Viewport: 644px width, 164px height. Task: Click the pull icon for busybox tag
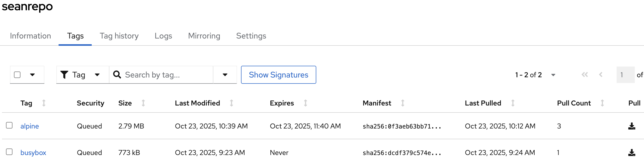pyautogui.click(x=632, y=152)
